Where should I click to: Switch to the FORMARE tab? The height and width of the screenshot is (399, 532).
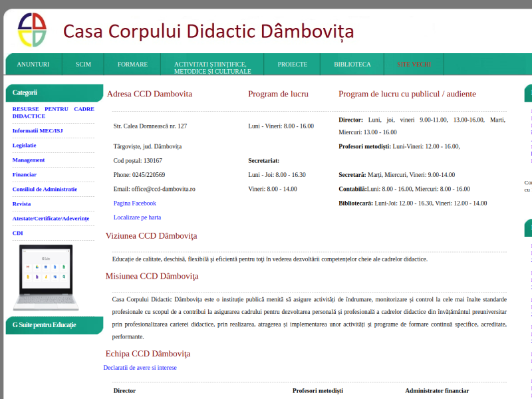[132, 64]
